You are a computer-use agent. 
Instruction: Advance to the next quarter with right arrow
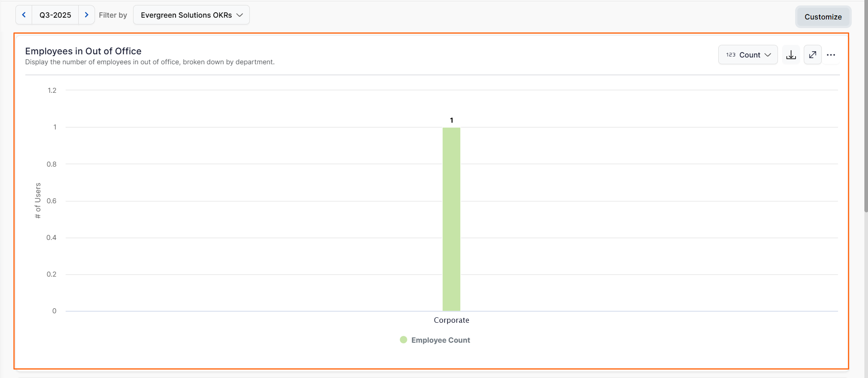(x=86, y=15)
